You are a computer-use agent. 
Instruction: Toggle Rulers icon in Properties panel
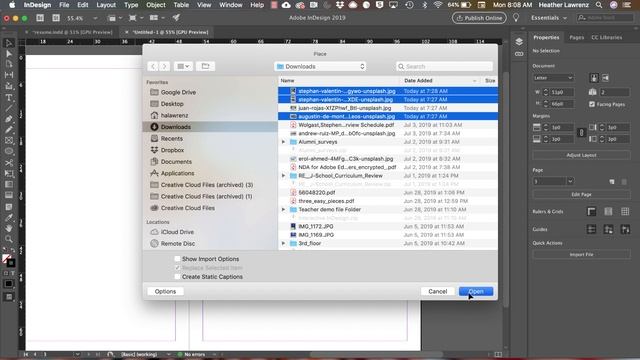591,211
